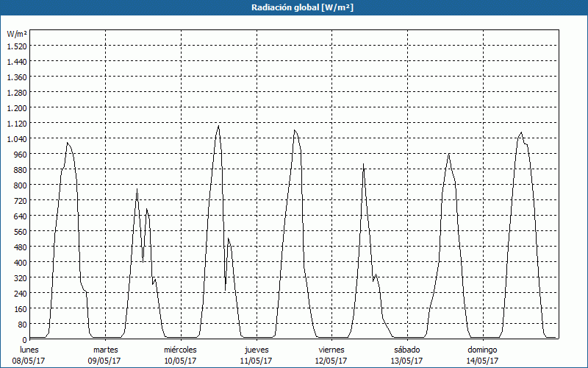Click the radiation curve peak on viernes
This screenshot has width=588, height=368.
pos(363,165)
